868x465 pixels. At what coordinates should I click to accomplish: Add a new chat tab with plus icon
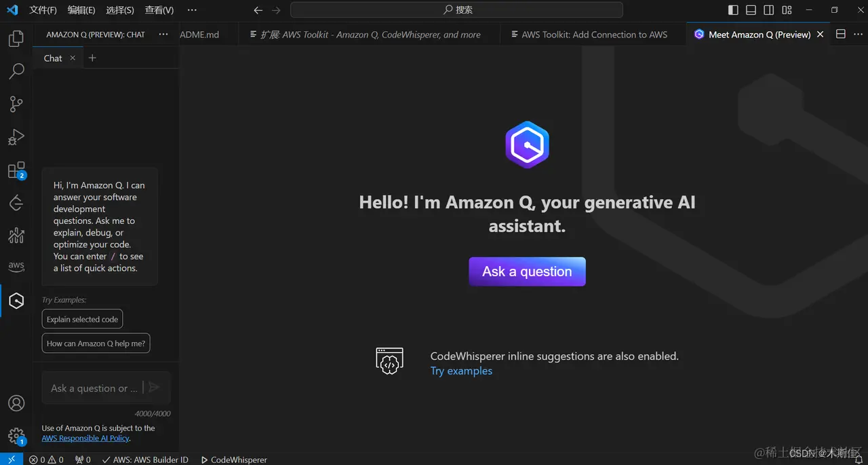click(93, 58)
